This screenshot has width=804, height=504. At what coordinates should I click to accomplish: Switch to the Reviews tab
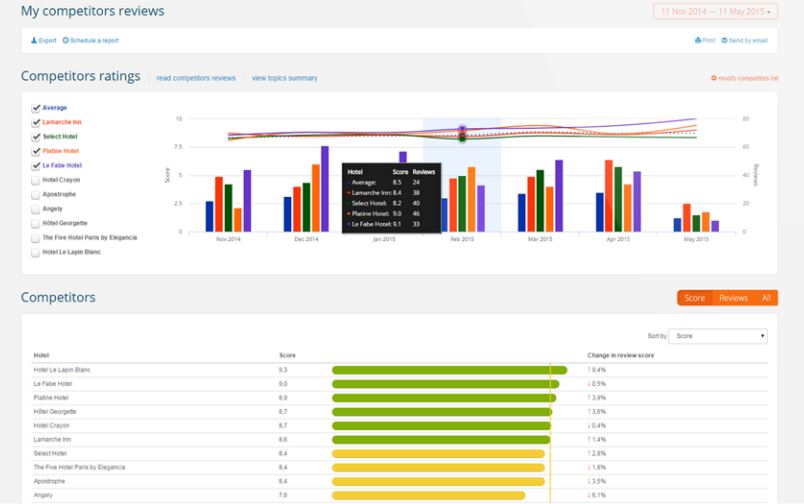733,298
